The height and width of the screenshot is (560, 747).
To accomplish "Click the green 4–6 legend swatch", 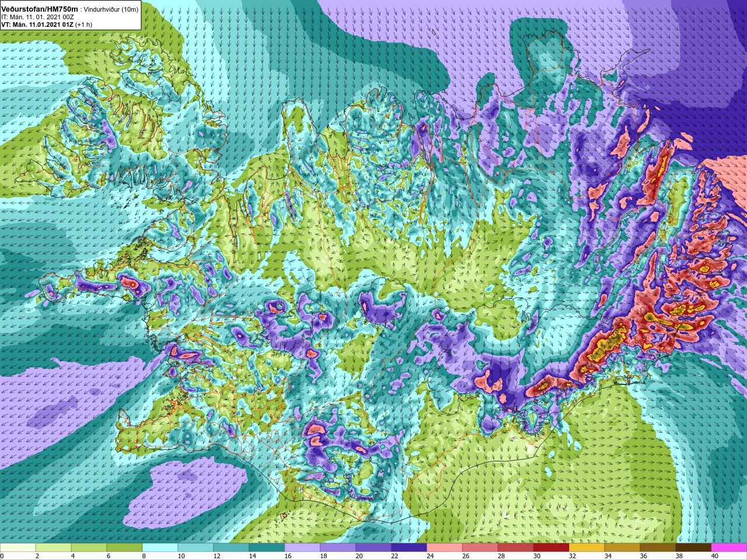I will (89, 546).
